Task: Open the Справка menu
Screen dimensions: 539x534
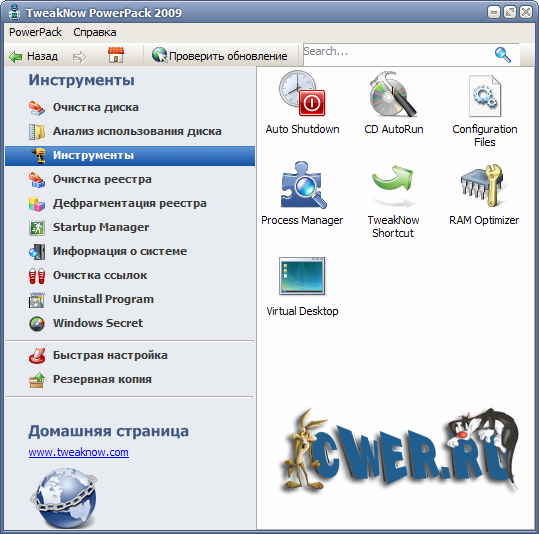Action: [x=95, y=32]
